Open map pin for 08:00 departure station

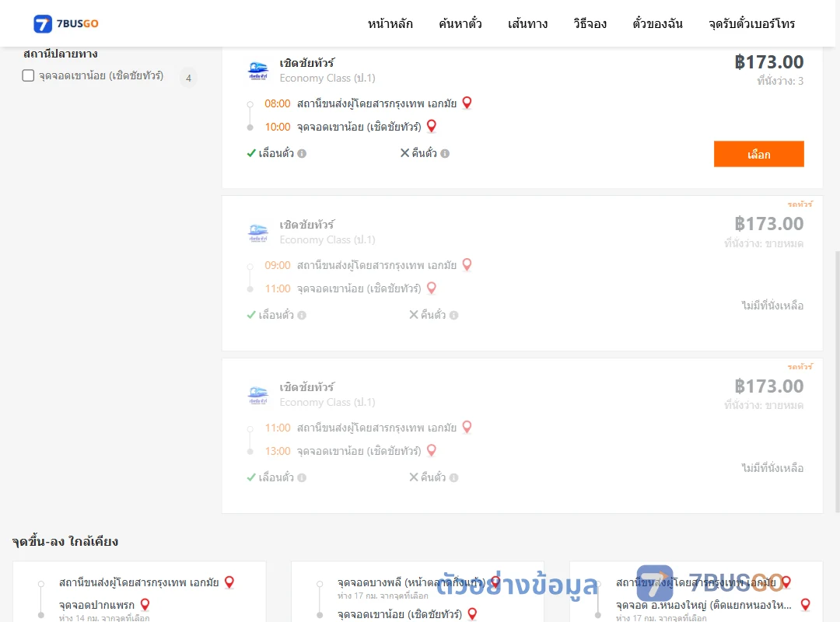tap(467, 103)
